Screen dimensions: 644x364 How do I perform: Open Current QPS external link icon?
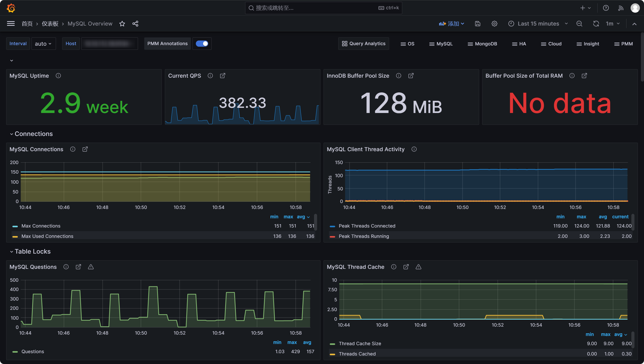pyautogui.click(x=223, y=76)
